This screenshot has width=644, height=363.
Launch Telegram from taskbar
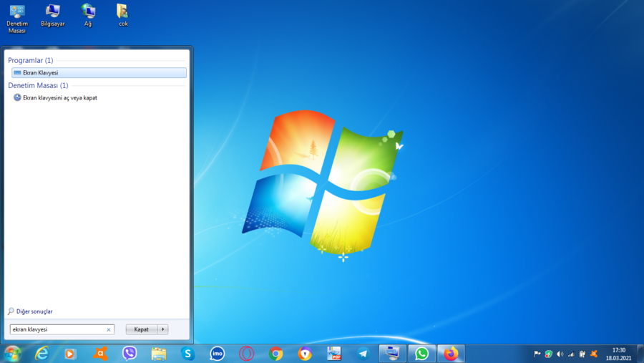[x=363, y=354]
